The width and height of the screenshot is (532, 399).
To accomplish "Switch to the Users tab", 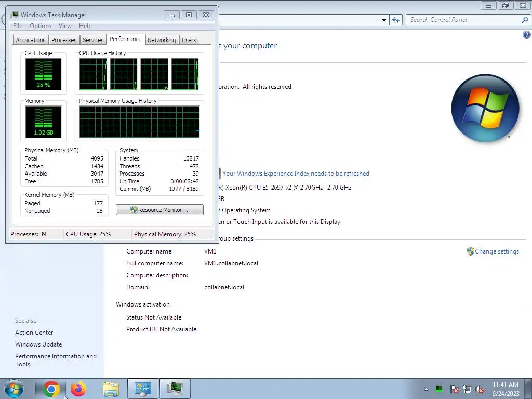I will 189,40.
